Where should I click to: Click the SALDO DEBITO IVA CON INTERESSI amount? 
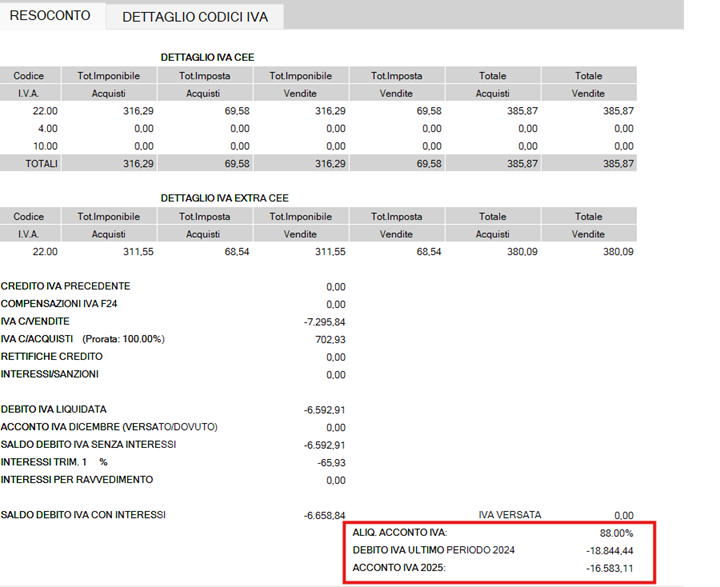324,515
